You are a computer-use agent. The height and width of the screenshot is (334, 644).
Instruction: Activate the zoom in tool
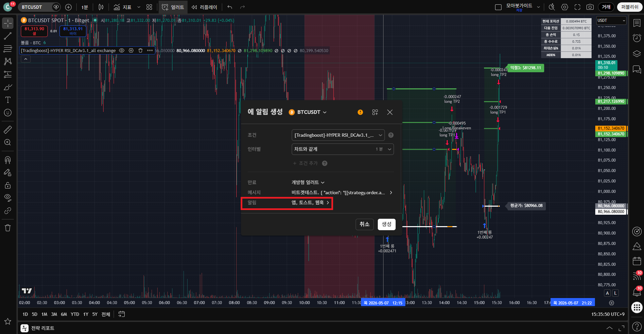[8, 142]
